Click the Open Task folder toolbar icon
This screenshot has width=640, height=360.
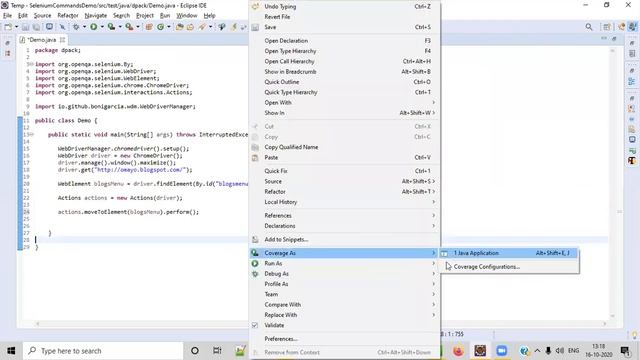coord(190,27)
